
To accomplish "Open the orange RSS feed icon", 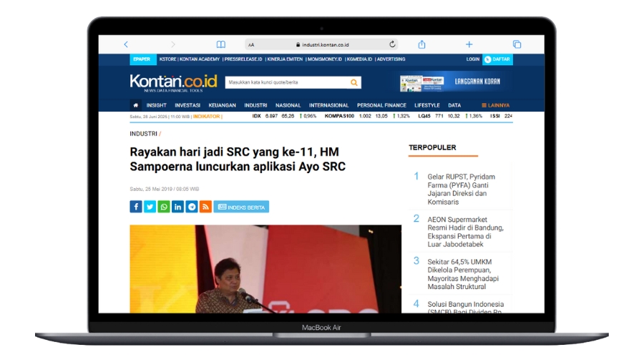I will [x=206, y=207].
